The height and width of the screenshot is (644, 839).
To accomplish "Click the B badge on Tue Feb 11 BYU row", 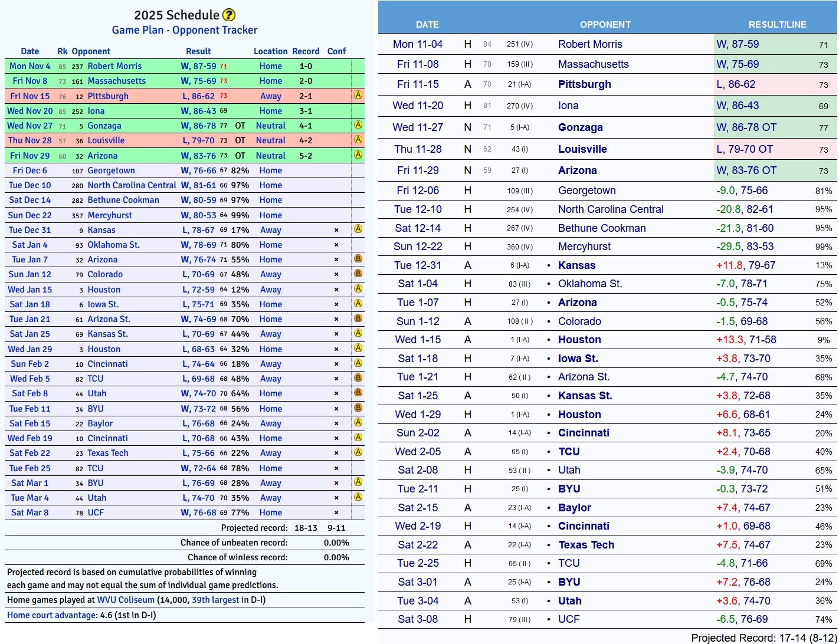I will (358, 408).
